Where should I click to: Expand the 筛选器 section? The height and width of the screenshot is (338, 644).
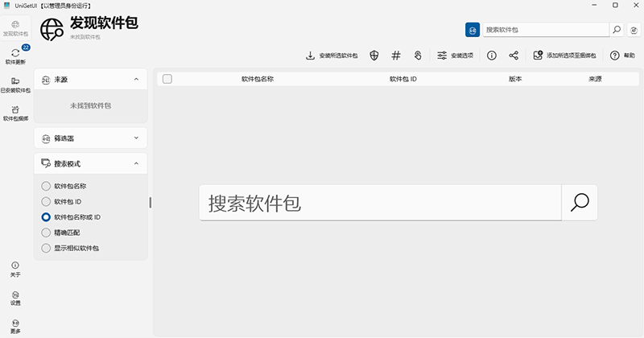pos(136,138)
